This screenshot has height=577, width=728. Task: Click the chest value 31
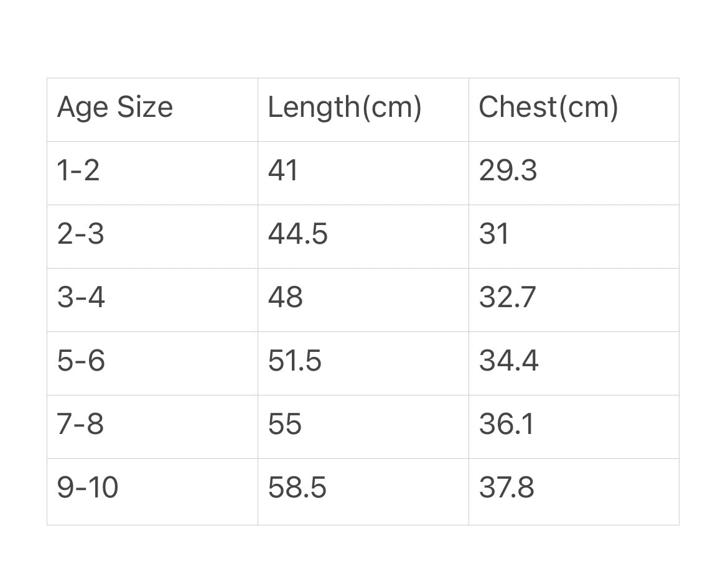493,234
